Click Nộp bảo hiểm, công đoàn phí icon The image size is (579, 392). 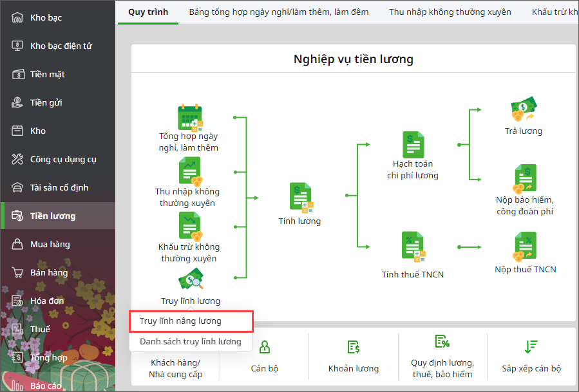click(525, 179)
